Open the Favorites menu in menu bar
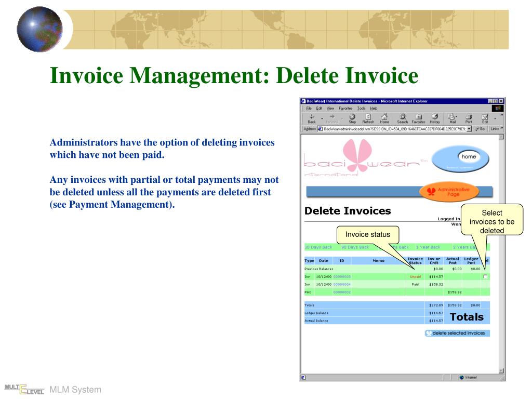 (345, 109)
